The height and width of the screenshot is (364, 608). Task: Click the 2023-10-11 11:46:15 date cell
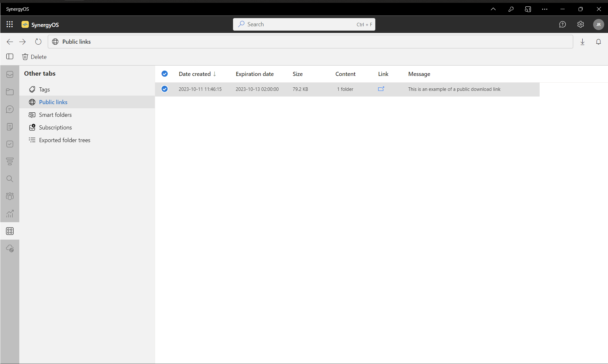pyautogui.click(x=200, y=89)
